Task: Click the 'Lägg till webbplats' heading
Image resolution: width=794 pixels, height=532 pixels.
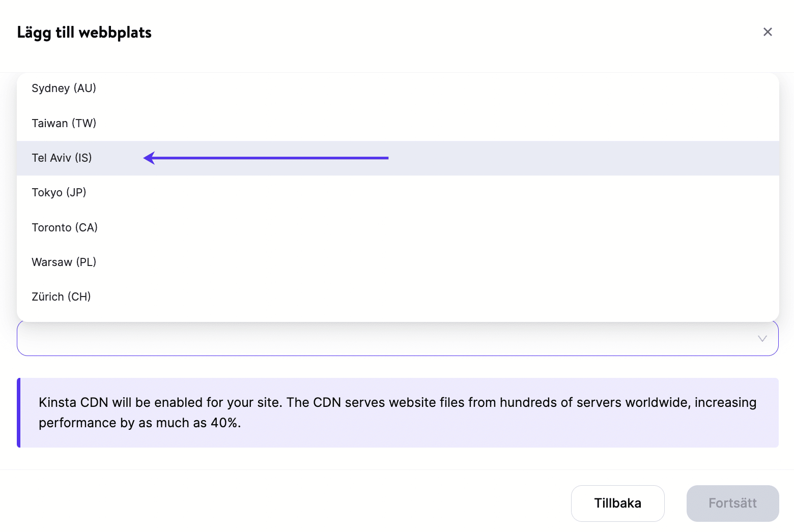Action: pos(84,33)
